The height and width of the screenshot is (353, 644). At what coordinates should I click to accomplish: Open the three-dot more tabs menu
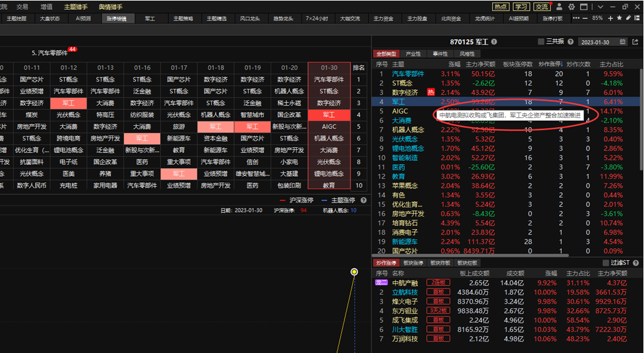click(576, 18)
